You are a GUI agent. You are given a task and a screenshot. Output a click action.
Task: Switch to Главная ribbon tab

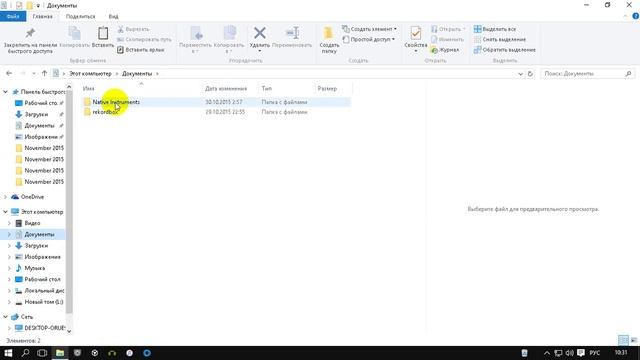pyautogui.click(x=42, y=16)
